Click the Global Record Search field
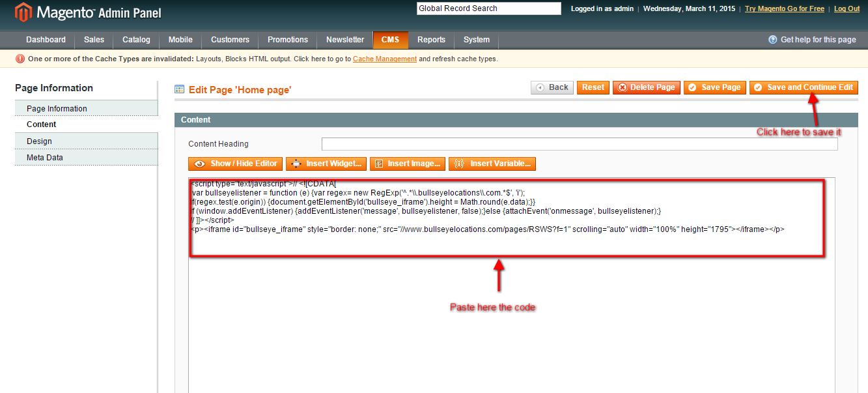This screenshot has height=393, width=868. (489, 8)
